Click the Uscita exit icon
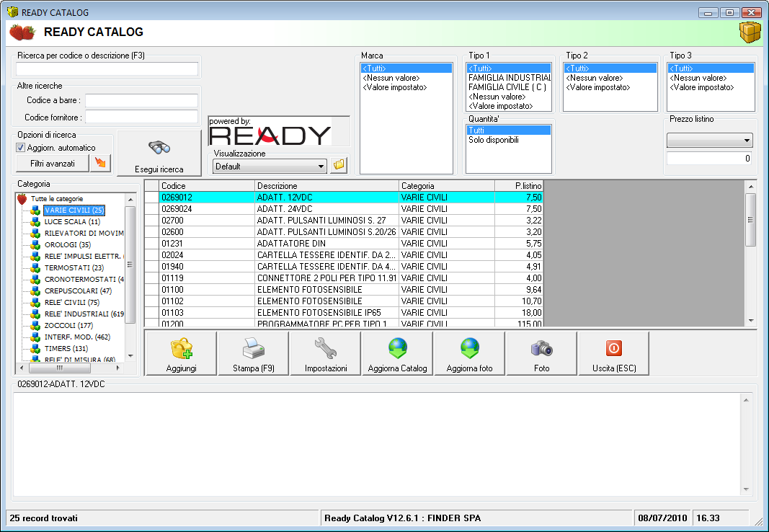The image size is (769, 532). 613,348
